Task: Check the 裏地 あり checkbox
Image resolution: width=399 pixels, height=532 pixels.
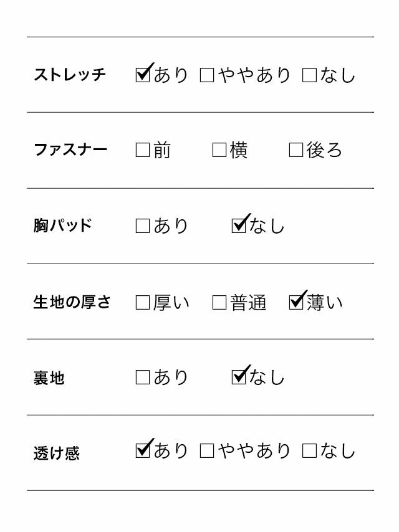Action: point(143,378)
